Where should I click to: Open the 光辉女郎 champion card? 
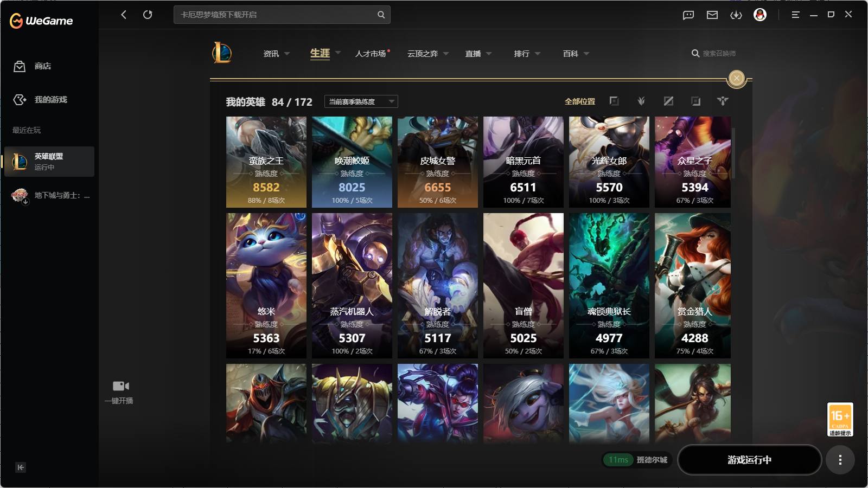[609, 162]
